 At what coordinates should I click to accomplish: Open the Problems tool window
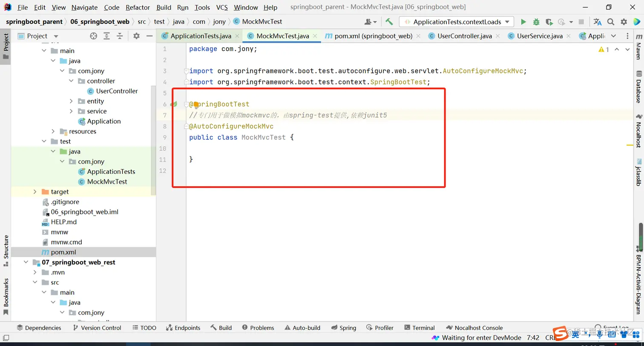pos(258,328)
